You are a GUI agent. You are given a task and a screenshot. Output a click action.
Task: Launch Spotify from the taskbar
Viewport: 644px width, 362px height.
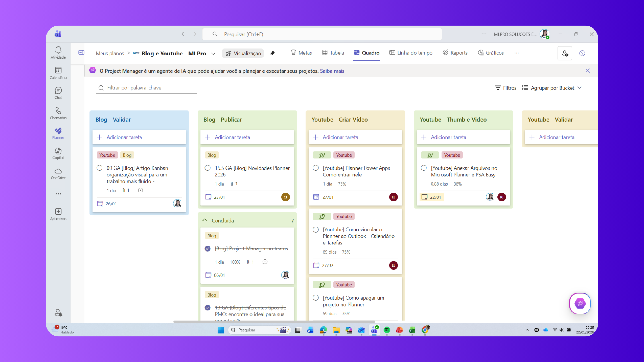[x=387, y=330]
